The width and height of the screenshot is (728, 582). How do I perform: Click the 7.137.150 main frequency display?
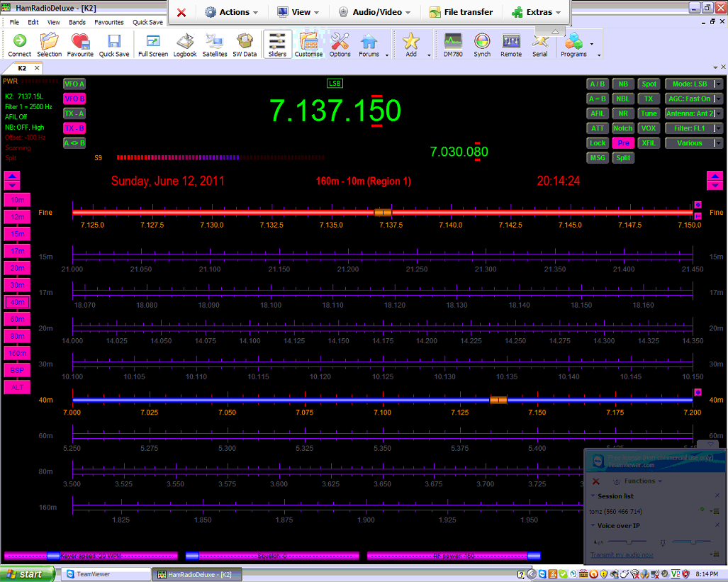coord(335,111)
